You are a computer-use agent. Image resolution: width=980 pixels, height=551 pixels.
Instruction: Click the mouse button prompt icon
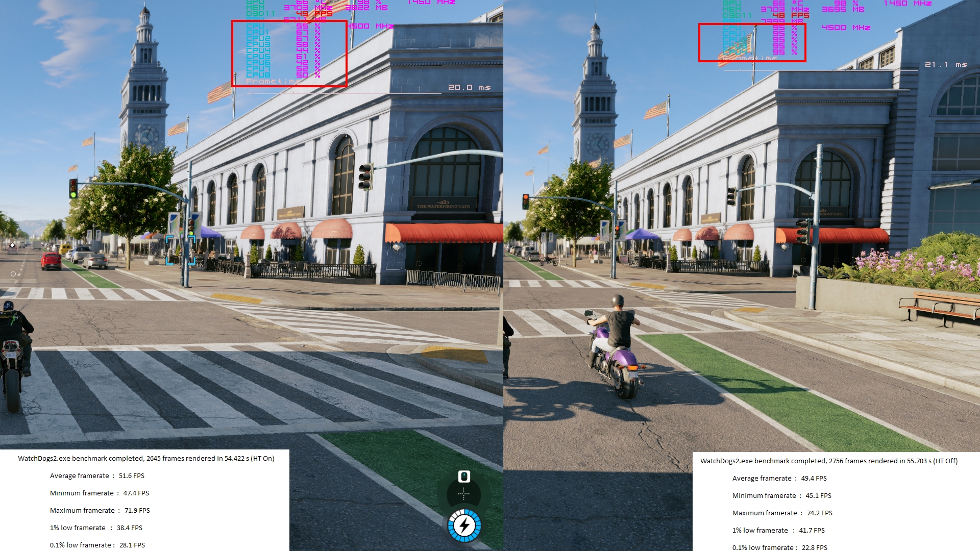[x=463, y=477]
